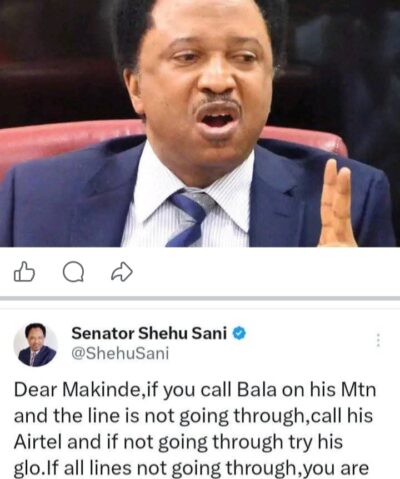Tap the phrase 'call his' in tweet
Screen dimensions: 400x479
342,416
